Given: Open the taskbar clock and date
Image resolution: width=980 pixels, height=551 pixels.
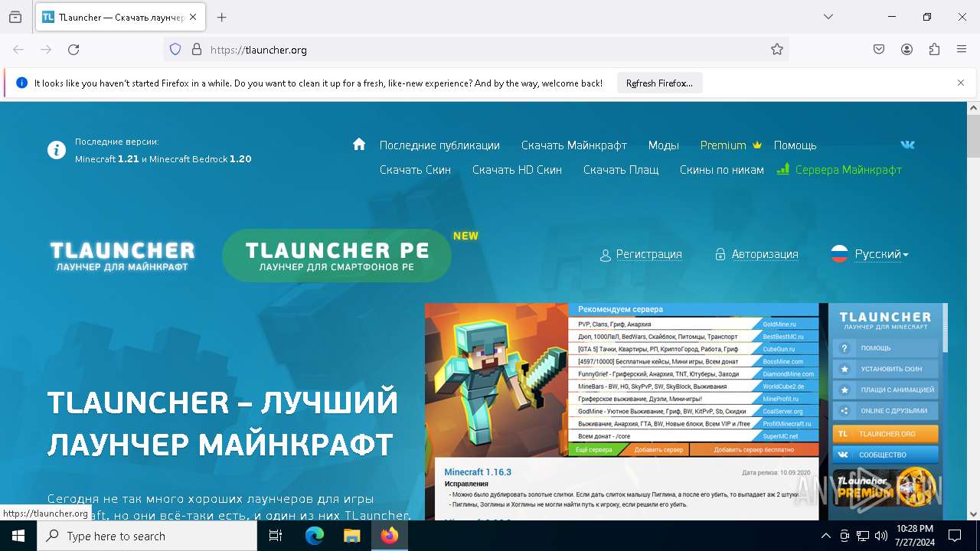Looking at the screenshot, I should 914,536.
